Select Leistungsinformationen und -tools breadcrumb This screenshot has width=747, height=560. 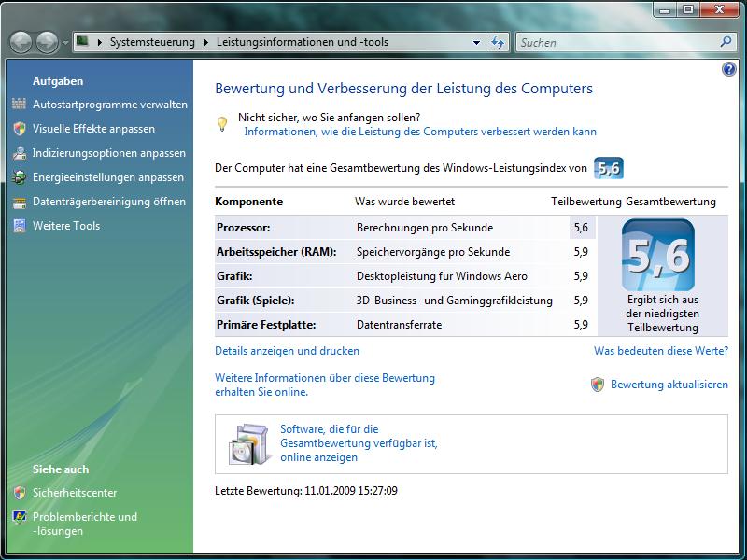click(x=302, y=42)
